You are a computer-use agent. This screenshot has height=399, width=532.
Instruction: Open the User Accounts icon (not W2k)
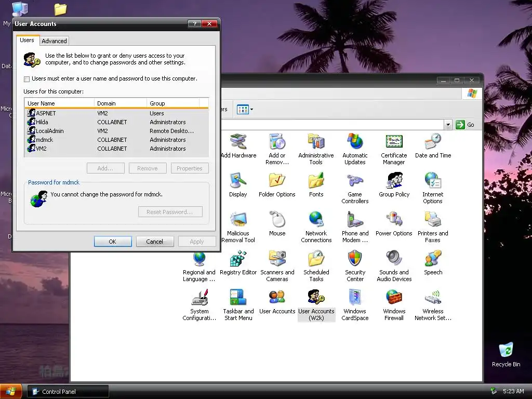point(277,302)
